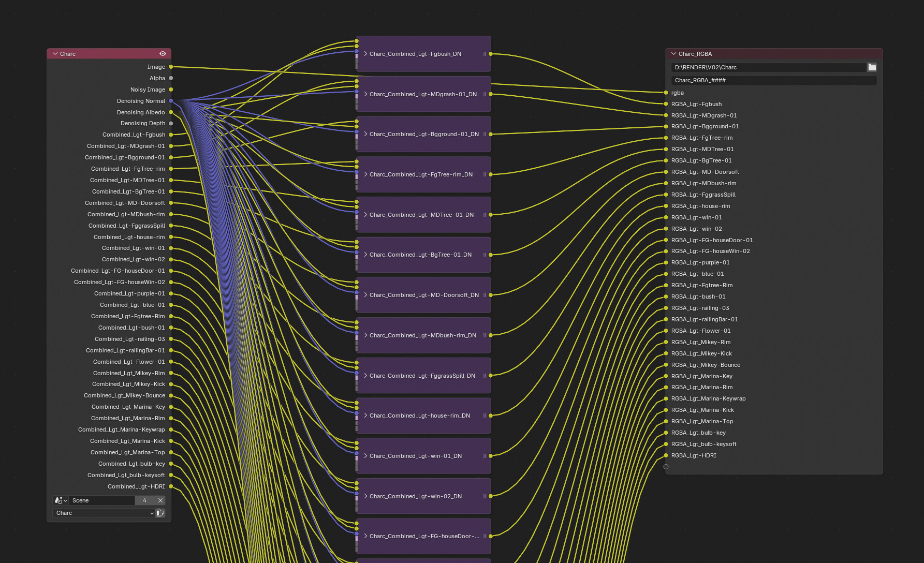Select the Combined_Lgt-FG-houseDoor-01 output label
924x563 pixels.
point(118,271)
